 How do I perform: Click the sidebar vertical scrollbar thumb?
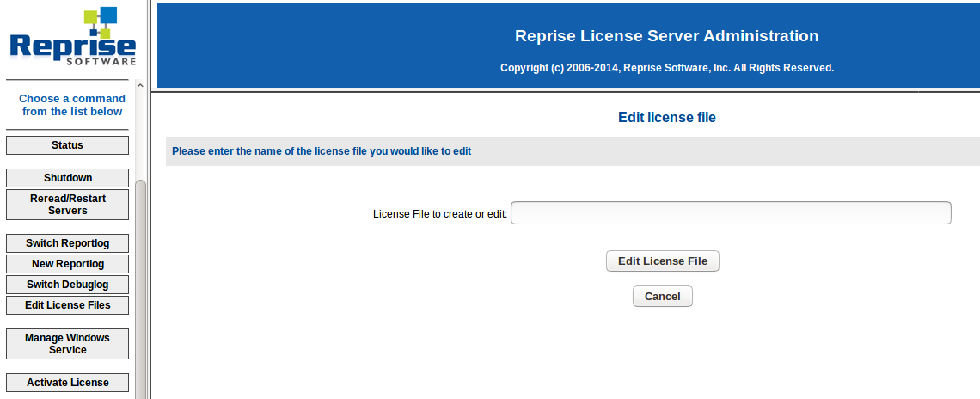coord(140,289)
